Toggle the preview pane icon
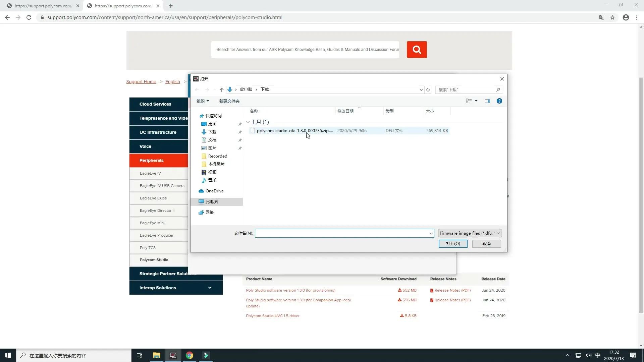 click(487, 101)
